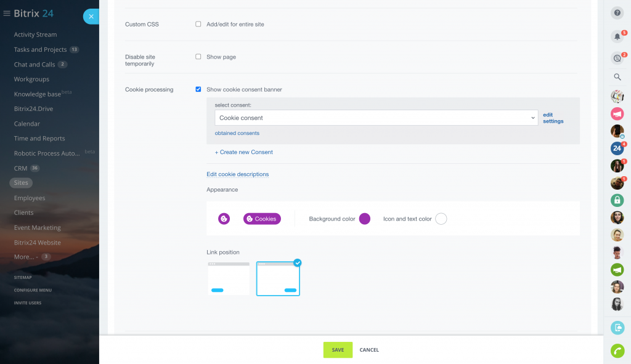Click the purple Background color swatch

(x=364, y=219)
